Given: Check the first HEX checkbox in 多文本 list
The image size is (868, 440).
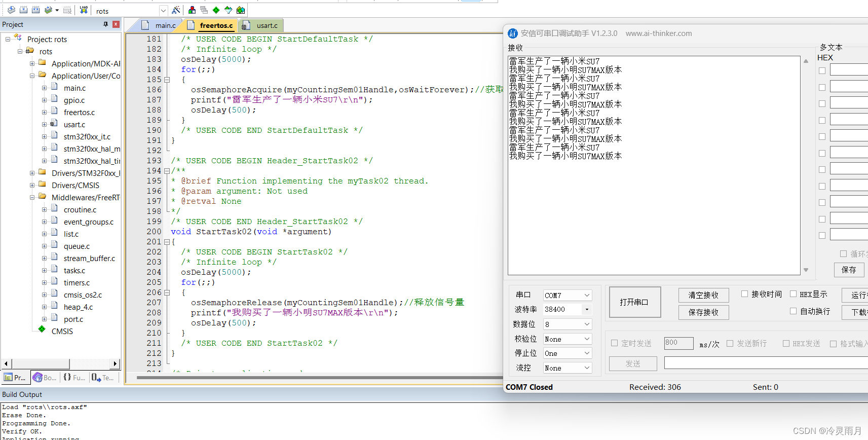Looking at the screenshot, I should pos(822,71).
